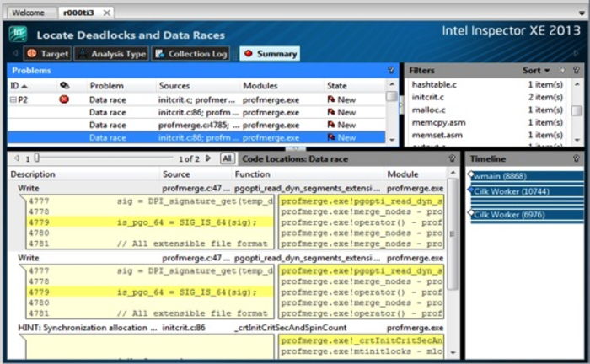Click the pin icon beside Sort
590x364 pixels.
coord(562,70)
